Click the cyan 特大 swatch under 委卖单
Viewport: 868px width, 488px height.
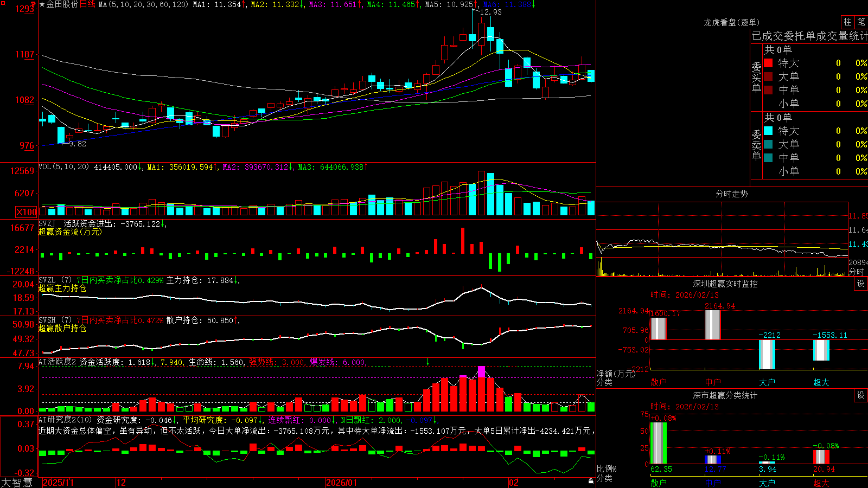768,131
